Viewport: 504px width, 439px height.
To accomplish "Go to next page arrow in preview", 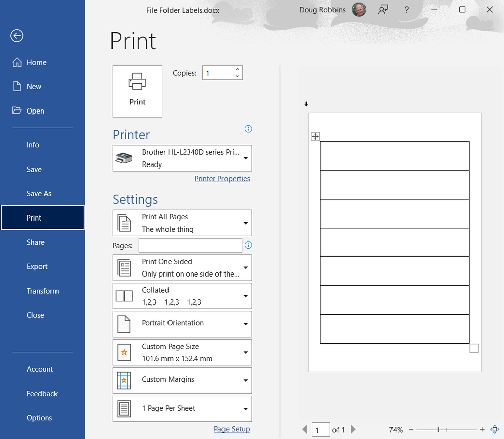I will pos(353,429).
